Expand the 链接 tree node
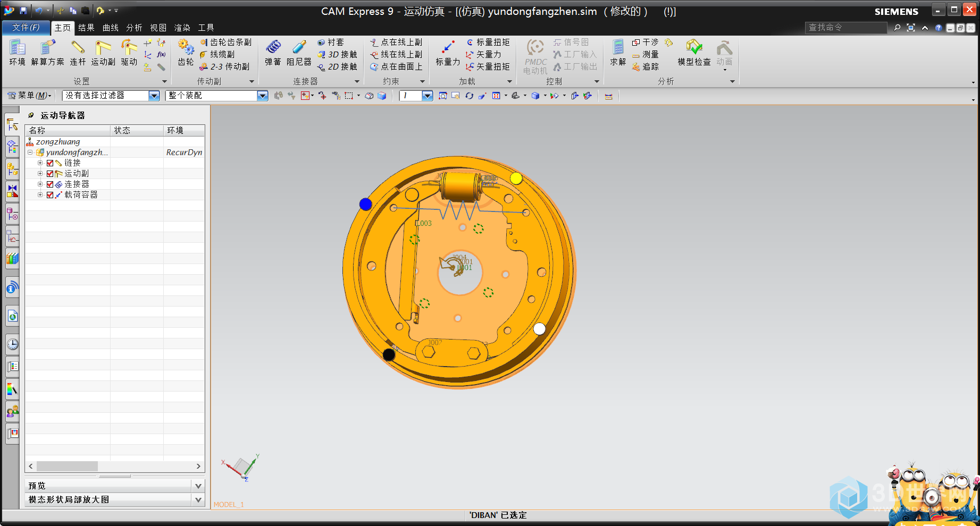 pyautogui.click(x=40, y=163)
